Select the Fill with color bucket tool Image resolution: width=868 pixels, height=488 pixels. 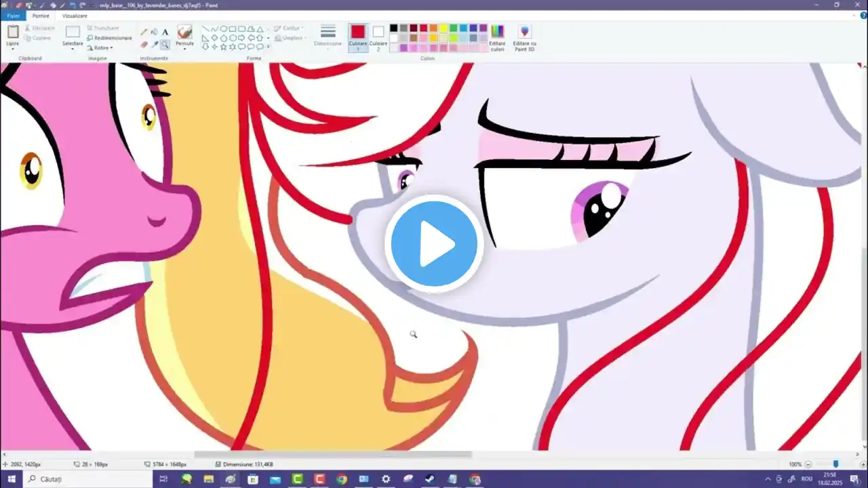pos(154,32)
